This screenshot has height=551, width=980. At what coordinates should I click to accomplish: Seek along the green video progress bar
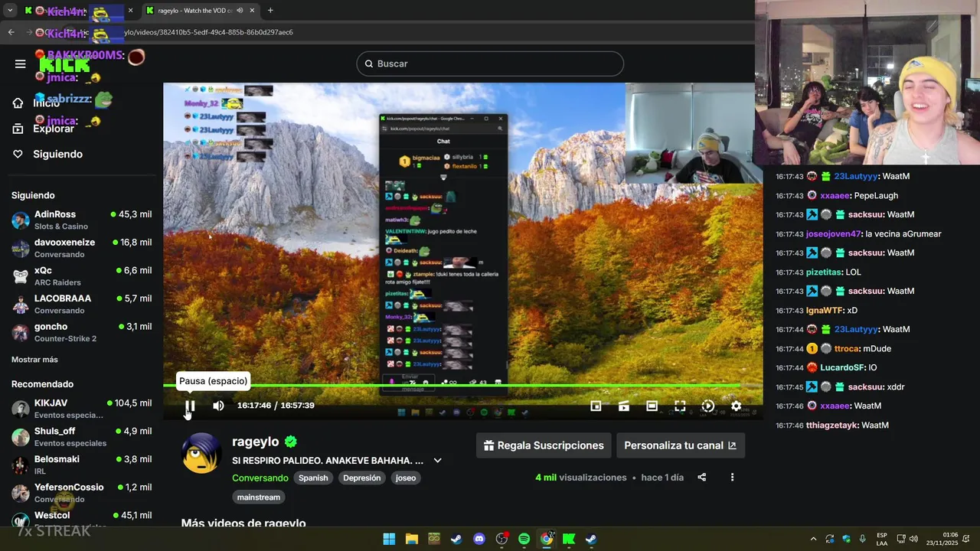pyautogui.click(x=462, y=385)
